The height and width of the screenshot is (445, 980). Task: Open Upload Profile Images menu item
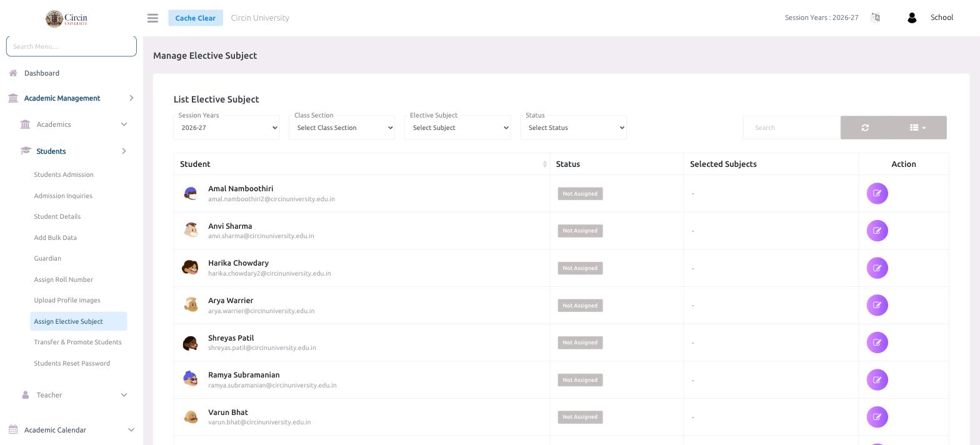pyautogui.click(x=67, y=301)
